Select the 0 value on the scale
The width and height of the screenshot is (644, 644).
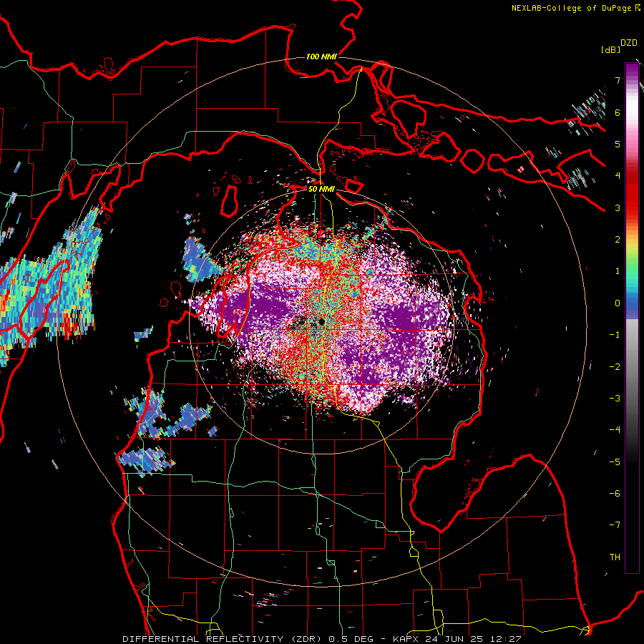[618, 303]
